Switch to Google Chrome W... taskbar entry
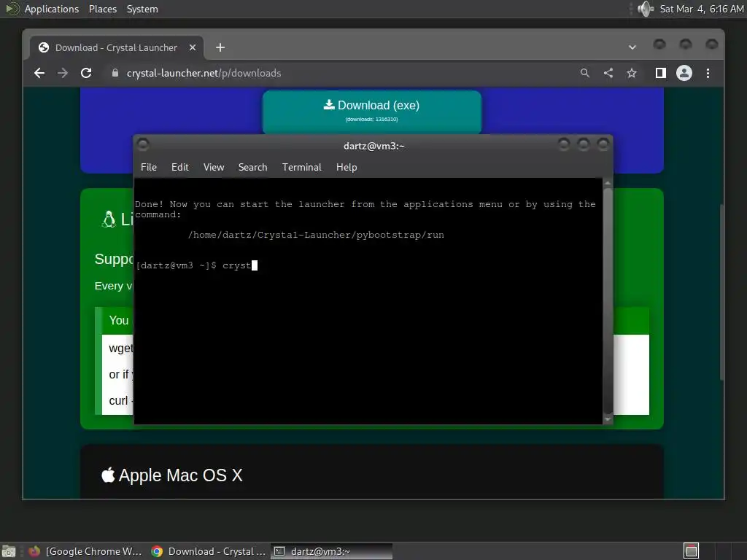 point(85,551)
